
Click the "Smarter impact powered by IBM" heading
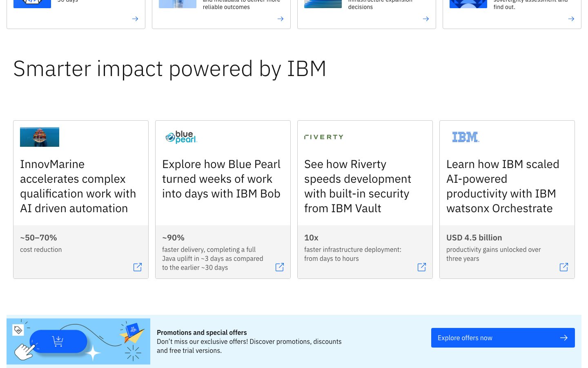point(170,69)
